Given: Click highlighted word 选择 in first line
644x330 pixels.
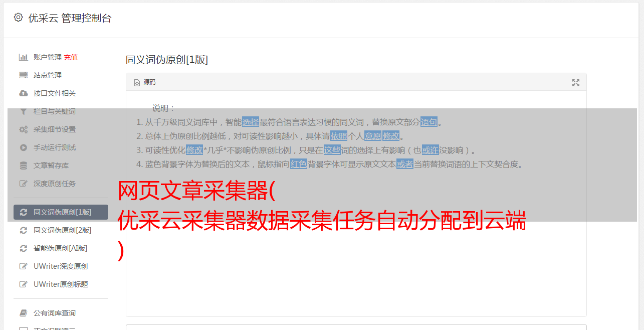Looking at the screenshot, I should click(x=251, y=122).
